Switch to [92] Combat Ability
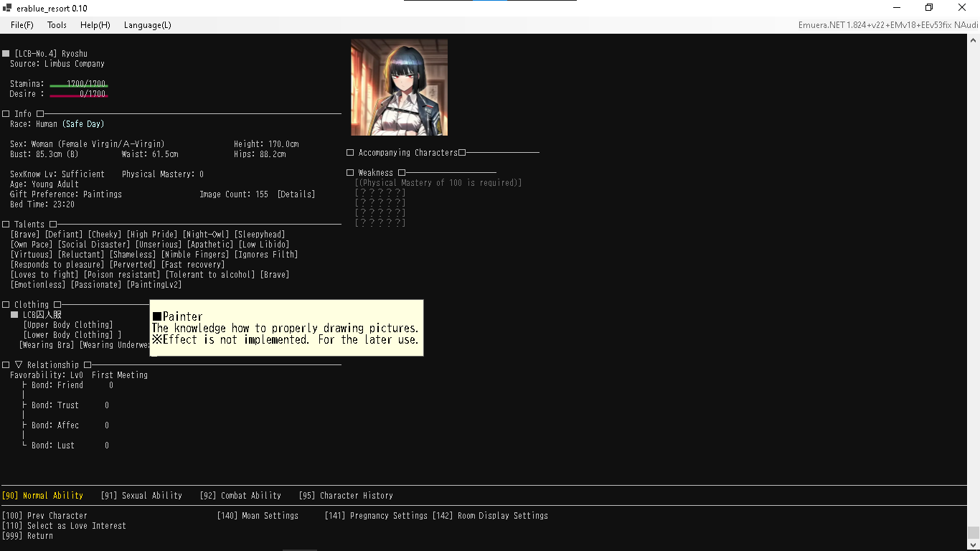 [x=240, y=496]
